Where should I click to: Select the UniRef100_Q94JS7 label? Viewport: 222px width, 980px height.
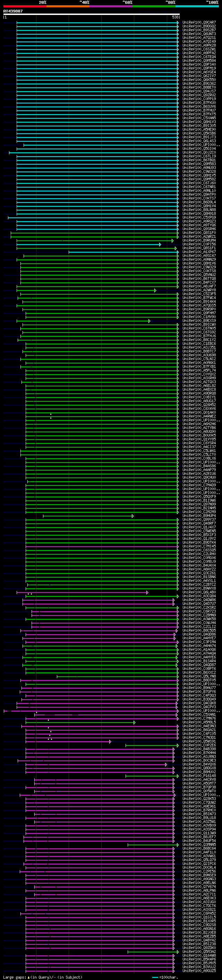click(x=199, y=91)
